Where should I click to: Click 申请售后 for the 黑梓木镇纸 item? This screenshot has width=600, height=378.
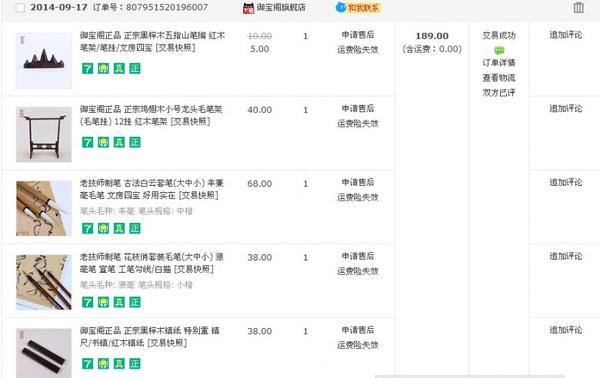[x=357, y=330]
